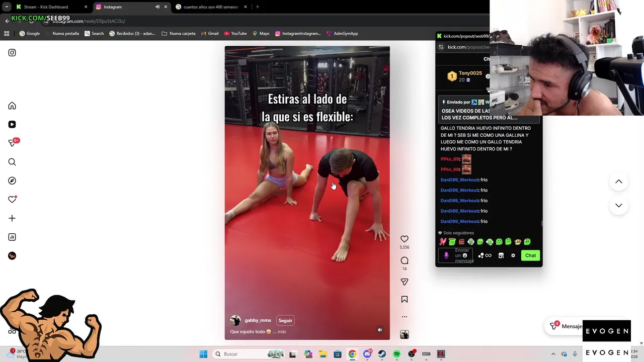Open File Explorer from the taskbar
Viewport: 644px width, 362px height.
[323, 354]
